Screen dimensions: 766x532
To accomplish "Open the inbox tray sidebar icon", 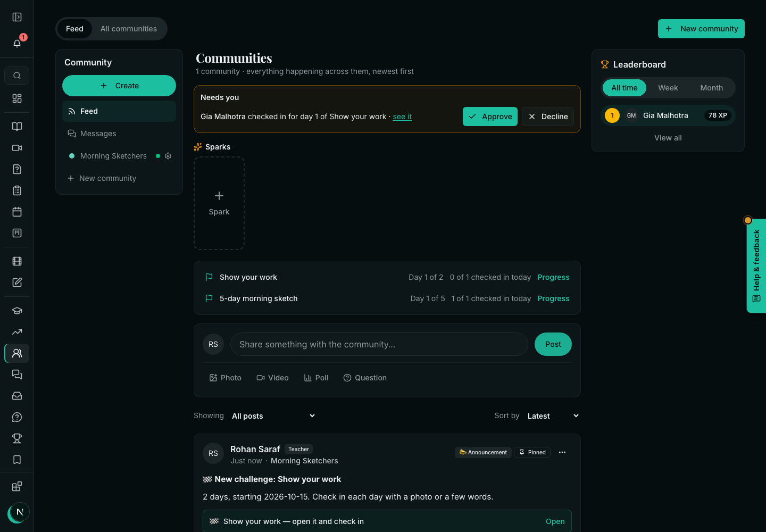I will (17, 396).
